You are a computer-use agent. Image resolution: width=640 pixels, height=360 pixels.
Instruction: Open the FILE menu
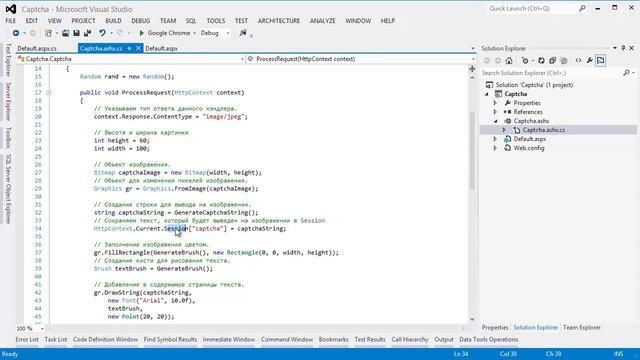point(11,21)
